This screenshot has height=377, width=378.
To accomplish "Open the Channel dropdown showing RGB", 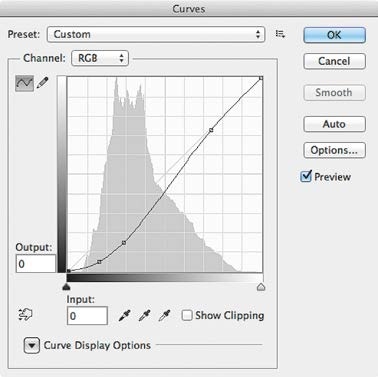I will 100,58.
